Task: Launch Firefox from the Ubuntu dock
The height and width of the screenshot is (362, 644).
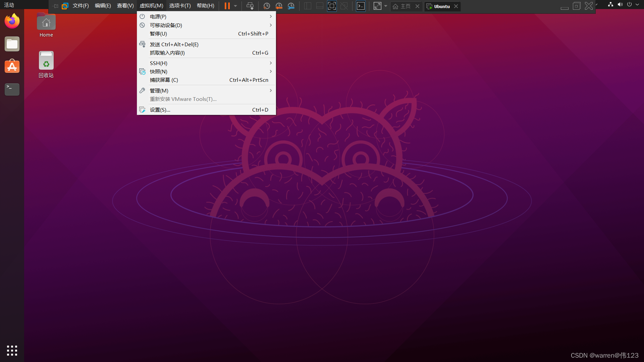Action: (x=12, y=21)
